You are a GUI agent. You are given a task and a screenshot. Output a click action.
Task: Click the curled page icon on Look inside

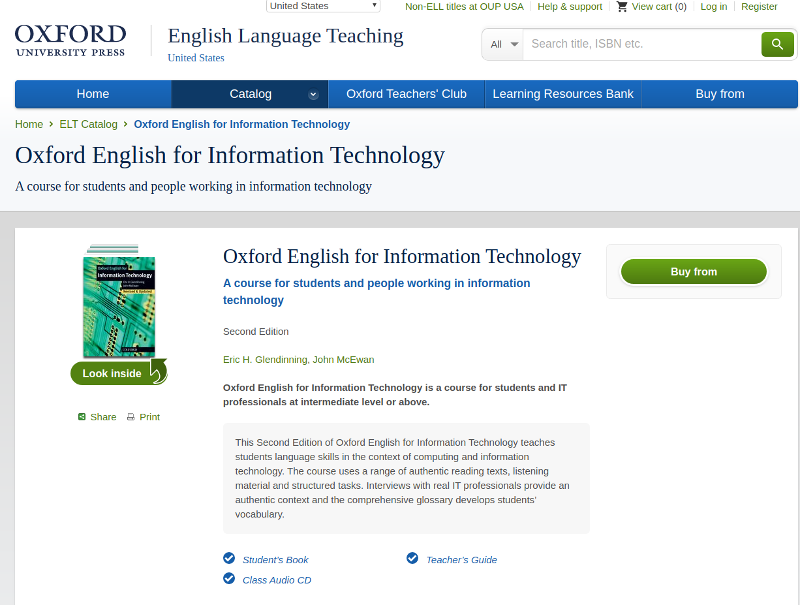[x=158, y=372]
